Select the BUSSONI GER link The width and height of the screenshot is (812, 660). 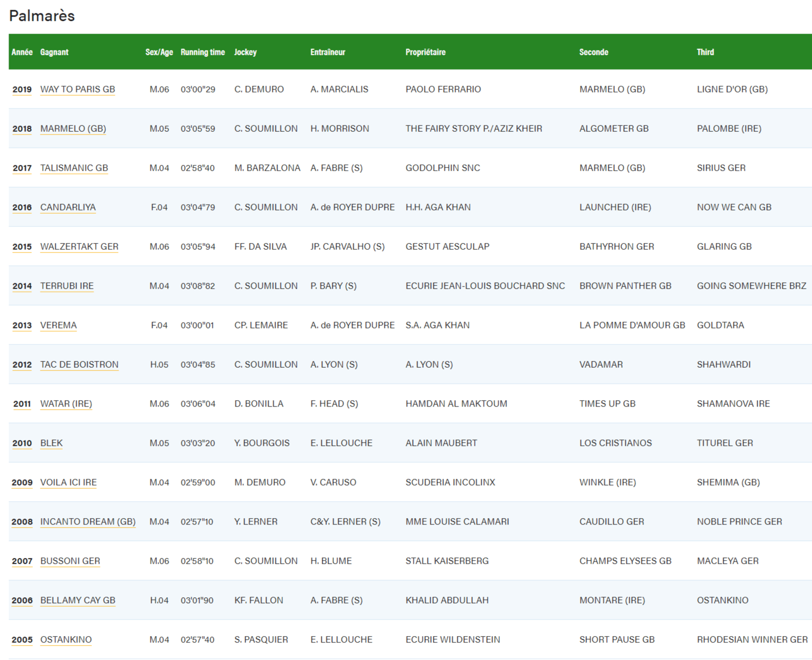70,561
